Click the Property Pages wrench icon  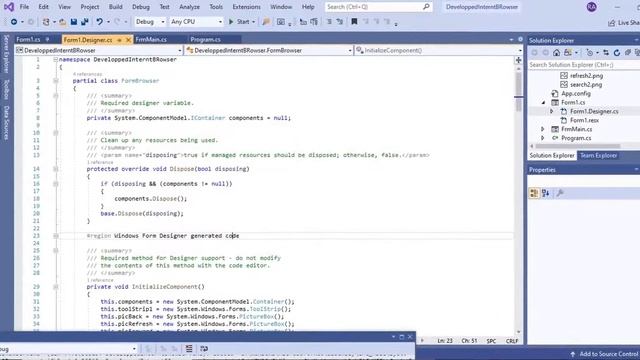click(x=560, y=193)
